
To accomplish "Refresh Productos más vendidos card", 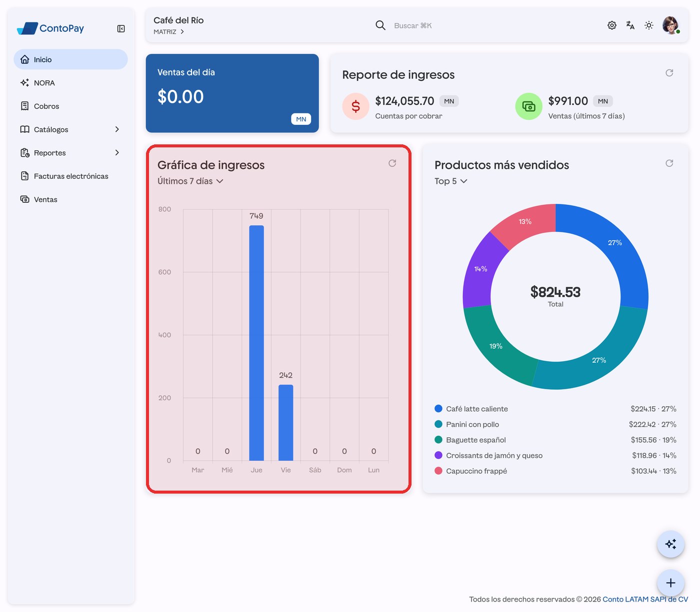I will click(669, 163).
